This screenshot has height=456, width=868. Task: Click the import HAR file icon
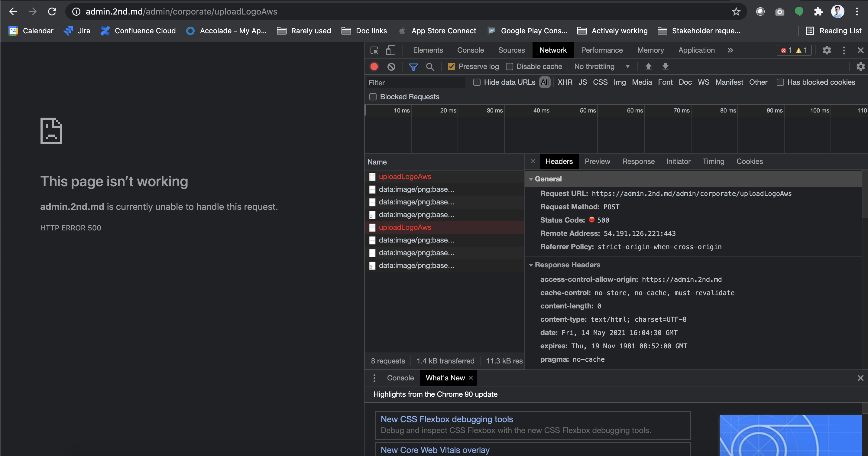(x=648, y=67)
